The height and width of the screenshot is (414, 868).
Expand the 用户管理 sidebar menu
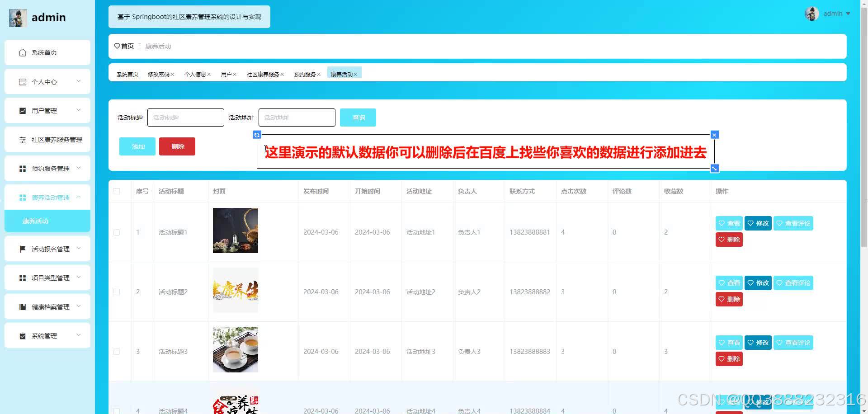(79, 110)
